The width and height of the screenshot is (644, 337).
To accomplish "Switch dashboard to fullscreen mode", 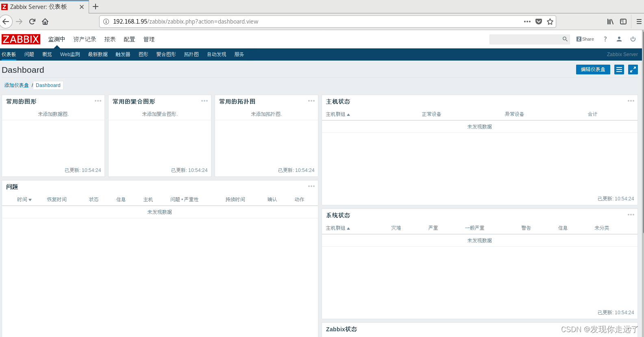I will [633, 70].
